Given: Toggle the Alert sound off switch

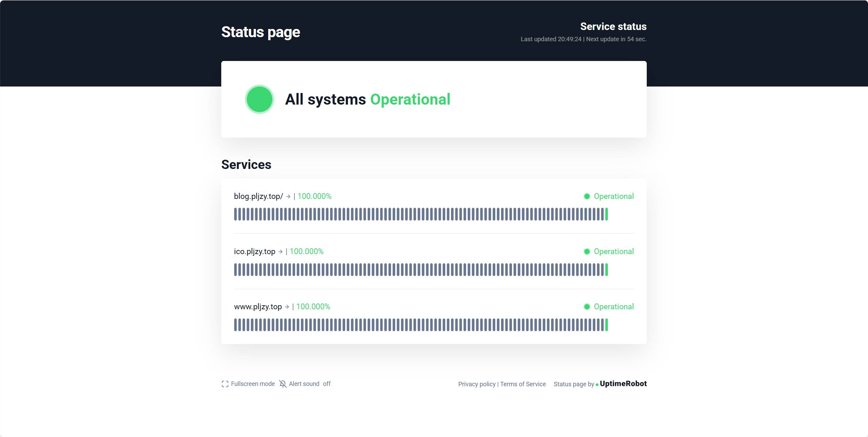Looking at the screenshot, I should pyautogui.click(x=326, y=384).
